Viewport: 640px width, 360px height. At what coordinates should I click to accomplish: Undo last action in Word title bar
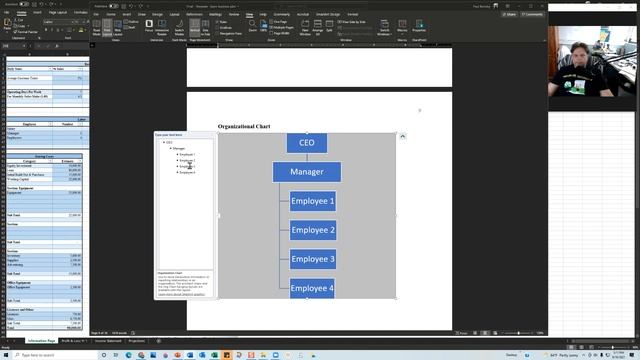tap(131, 6)
